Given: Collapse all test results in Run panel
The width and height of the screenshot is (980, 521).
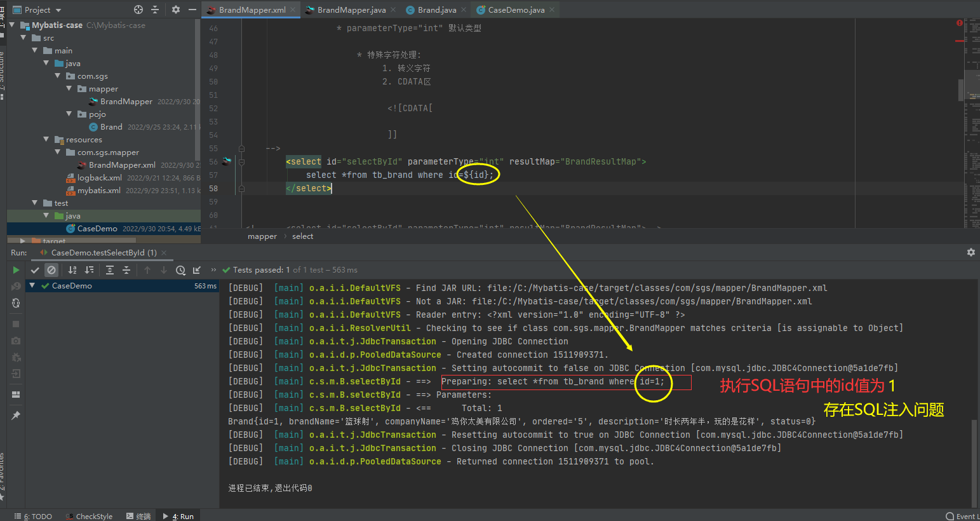Looking at the screenshot, I should tap(126, 270).
